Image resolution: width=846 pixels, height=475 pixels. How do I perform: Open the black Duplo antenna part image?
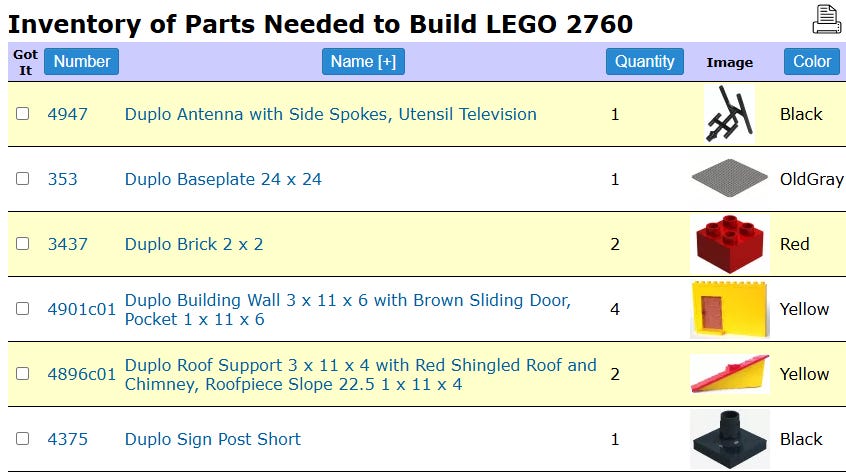pyautogui.click(x=729, y=114)
